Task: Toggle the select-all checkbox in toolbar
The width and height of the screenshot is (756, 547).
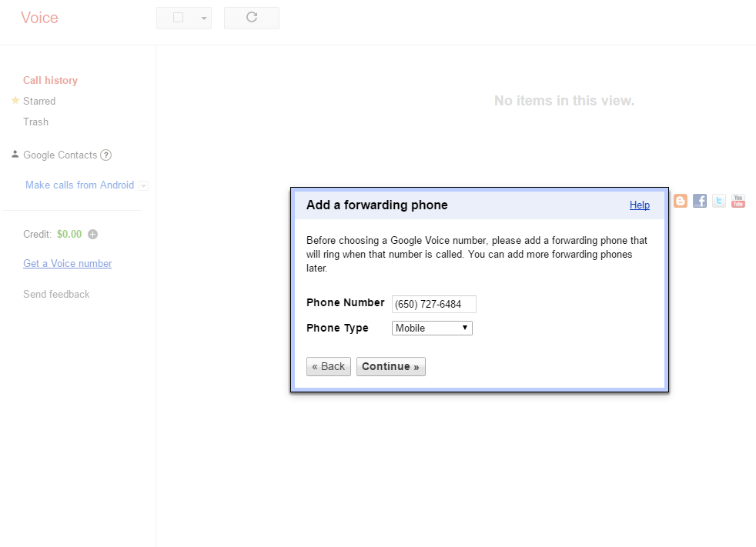Action: pos(178,18)
